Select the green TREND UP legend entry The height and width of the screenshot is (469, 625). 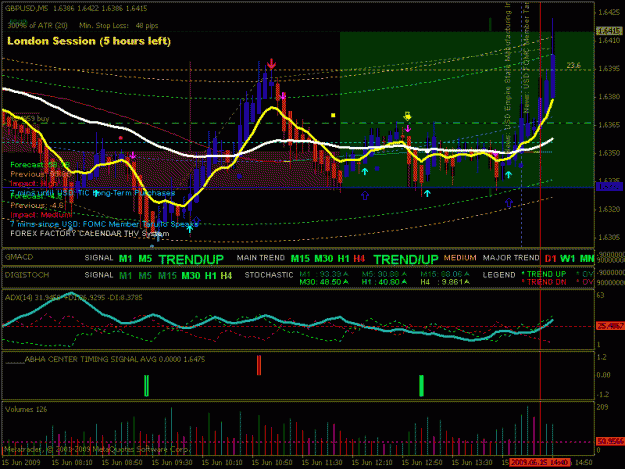pos(544,274)
